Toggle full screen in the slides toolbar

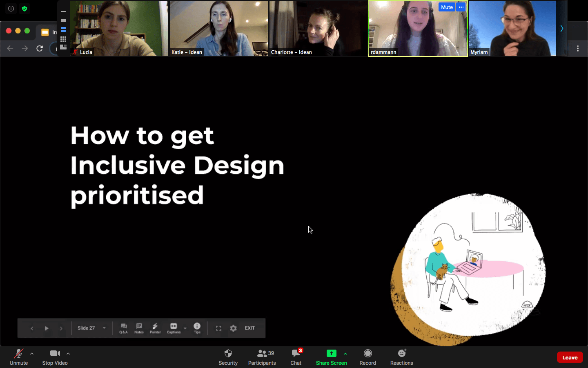pos(218,328)
